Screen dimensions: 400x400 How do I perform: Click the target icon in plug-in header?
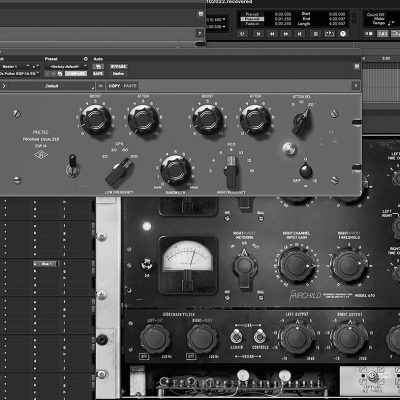click(357, 67)
